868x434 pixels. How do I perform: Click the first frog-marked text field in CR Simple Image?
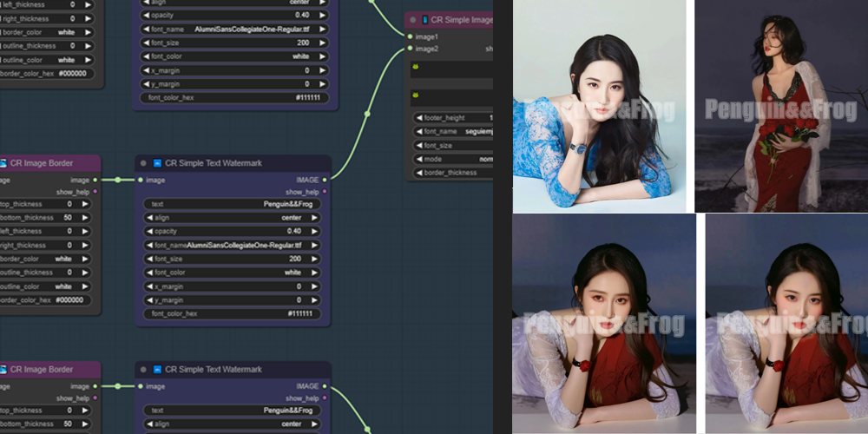451,69
